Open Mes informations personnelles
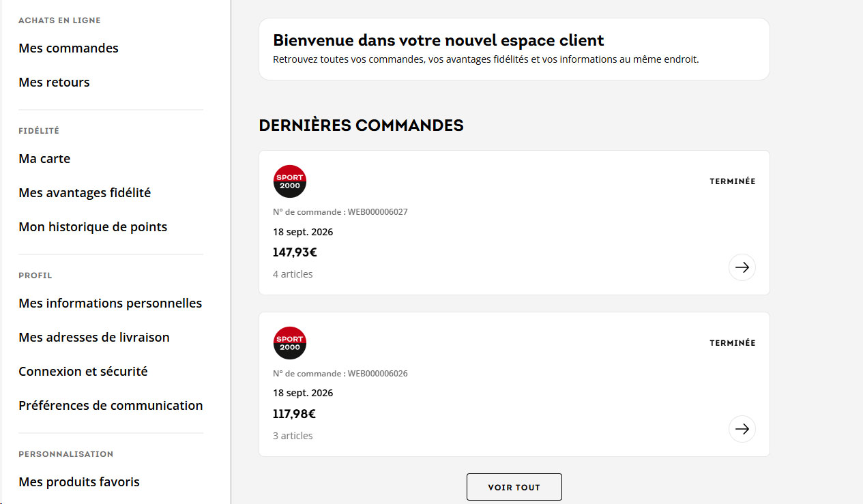863x504 pixels. [111, 303]
